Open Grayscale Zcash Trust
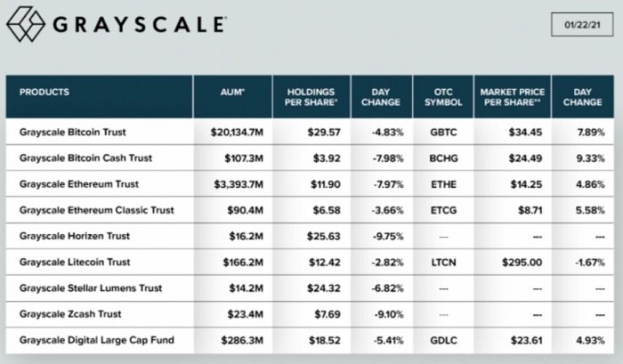The height and width of the screenshot is (364, 623). (x=69, y=314)
